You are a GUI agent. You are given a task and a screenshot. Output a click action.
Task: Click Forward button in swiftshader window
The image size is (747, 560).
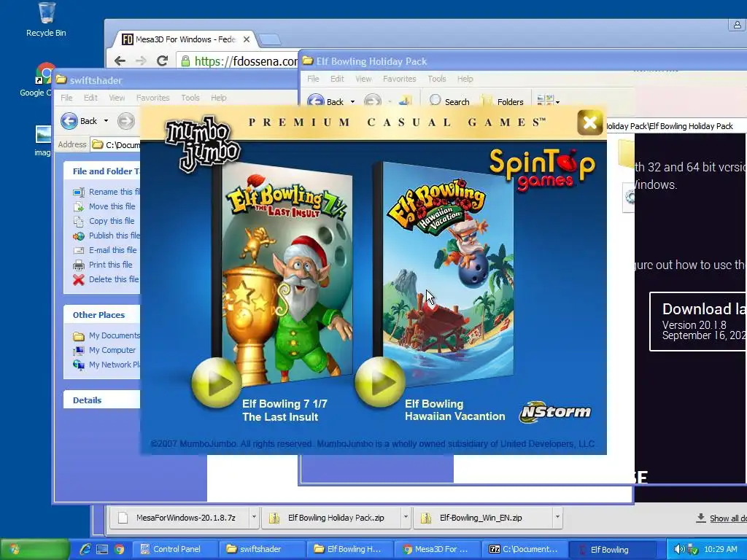[x=125, y=121]
